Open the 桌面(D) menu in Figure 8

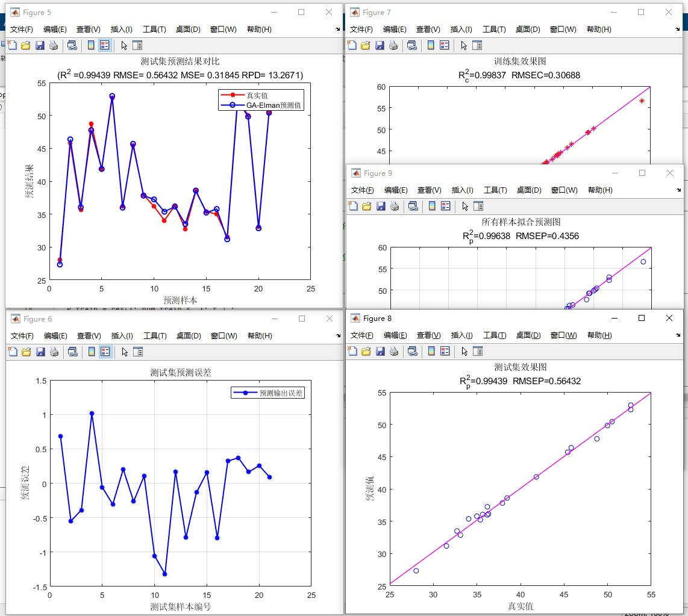528,335
